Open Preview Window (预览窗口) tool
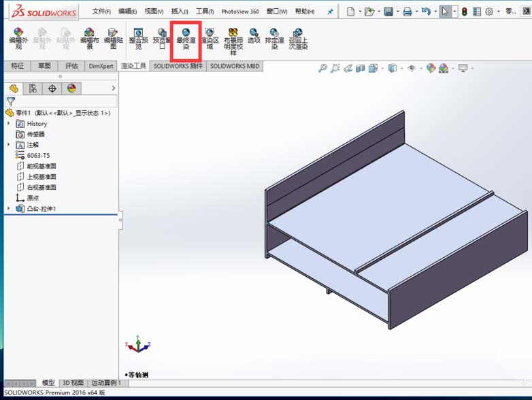532x400 pixels. click(x=162, y=39)
